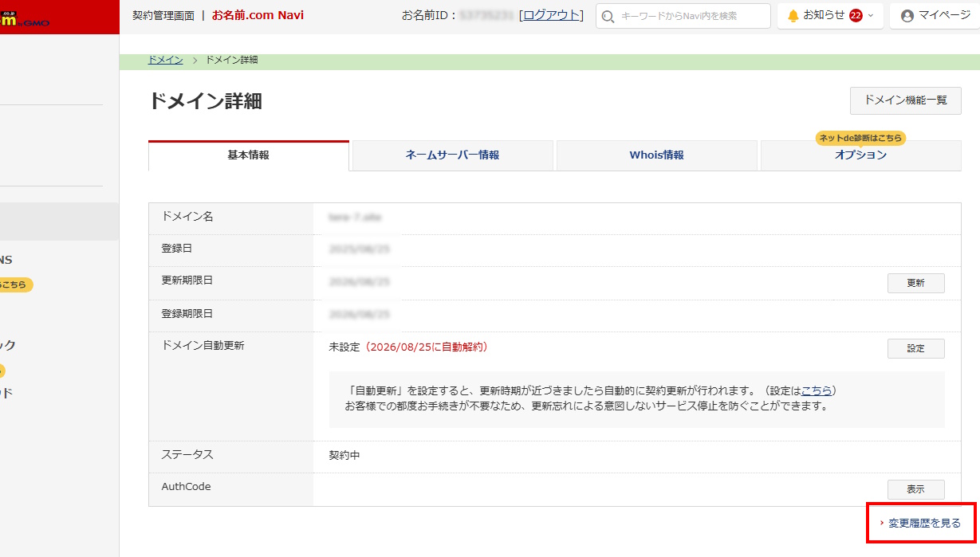Click the ドメイン詳細 page heading
The height and width of the screenshot is (557, 980).
tap(205, 101)
